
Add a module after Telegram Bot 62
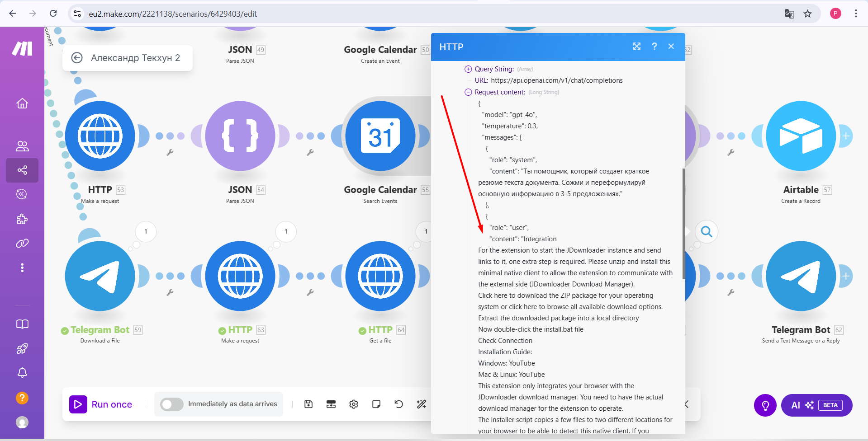(x=846, y=276)
